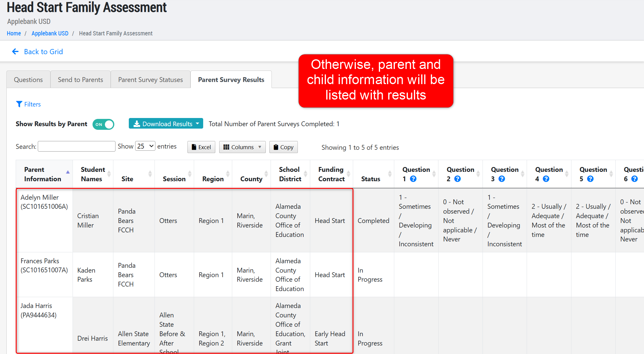Open the Questions tab
Viewport: 644px width, 354px height.
point(28,80)
